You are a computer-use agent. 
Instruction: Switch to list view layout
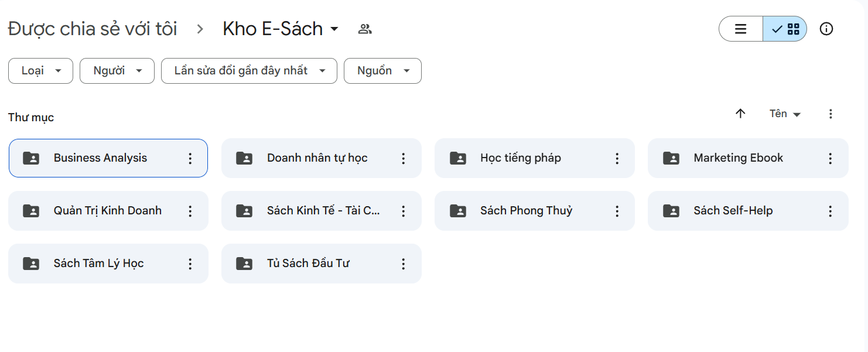[740, 28]
